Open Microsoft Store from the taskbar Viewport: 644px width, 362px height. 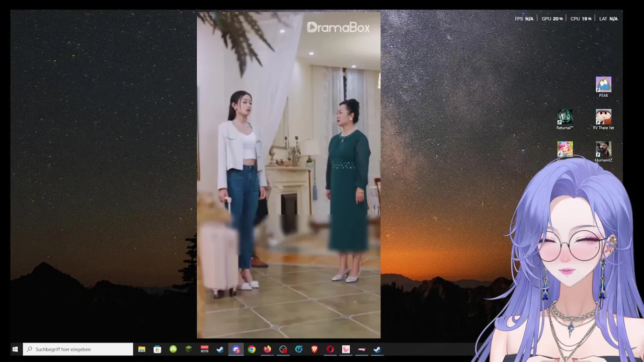tap(157, 349)
